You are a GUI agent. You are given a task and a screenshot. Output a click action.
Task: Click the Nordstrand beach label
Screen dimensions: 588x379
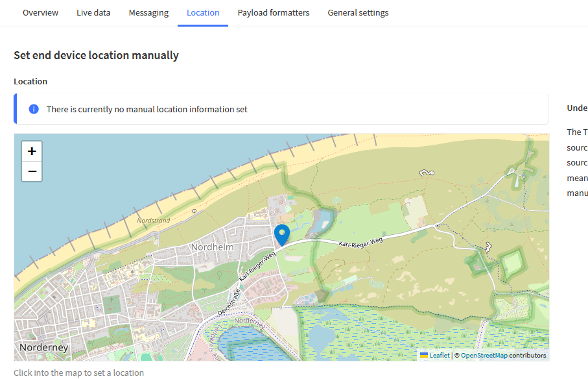154,221
